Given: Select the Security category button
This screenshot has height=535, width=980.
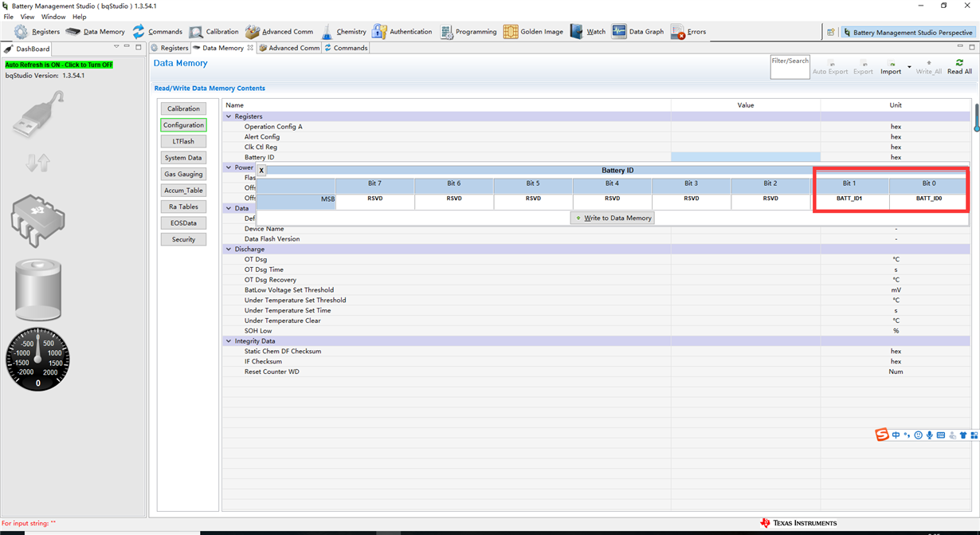Looking at the screenshot, I should [x=183, y=239].
